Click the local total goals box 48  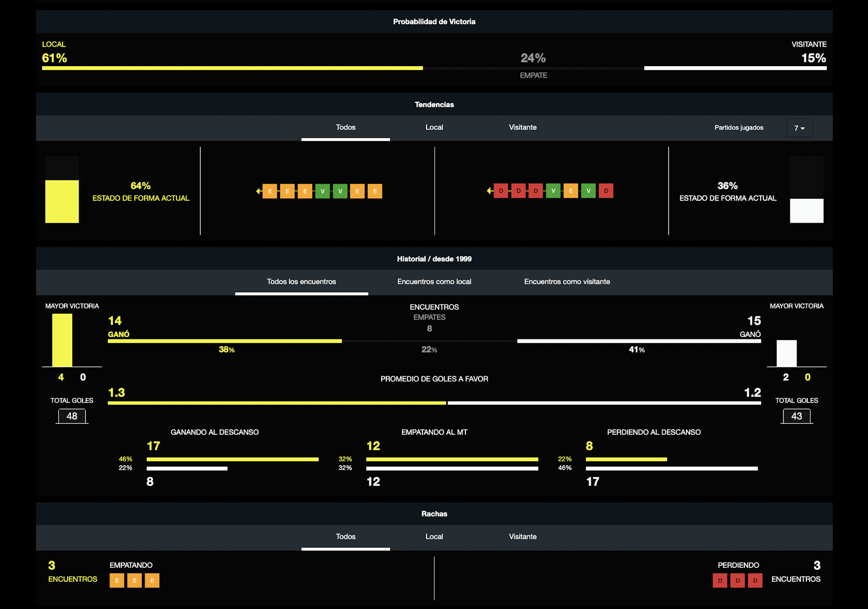pos(72,416)
